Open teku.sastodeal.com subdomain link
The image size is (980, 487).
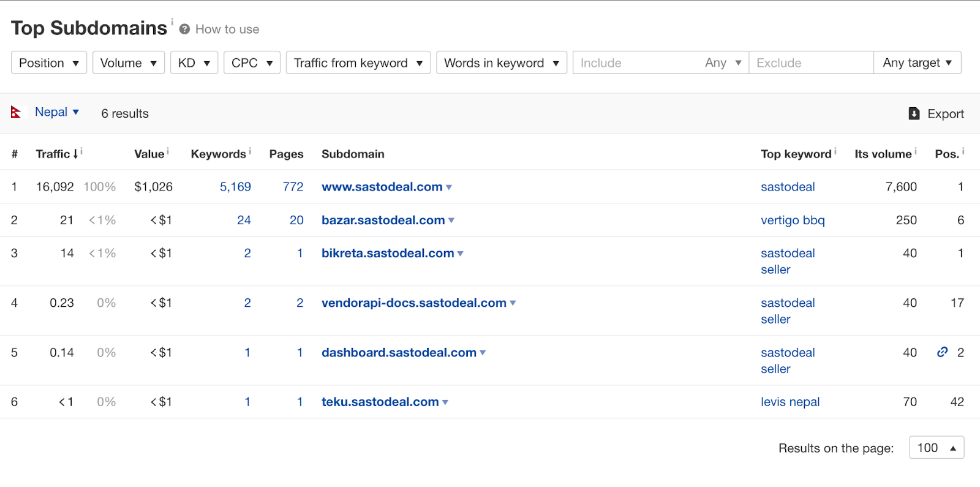380,402
